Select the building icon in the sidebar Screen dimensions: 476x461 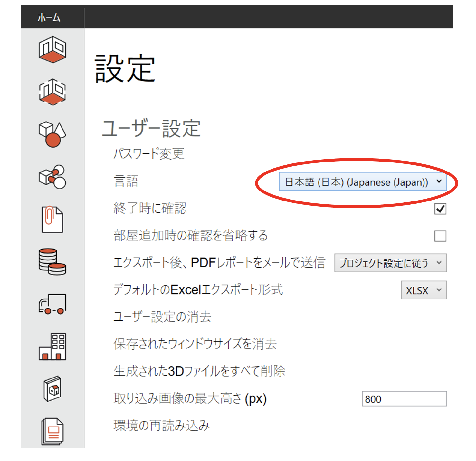coord(52,346)
